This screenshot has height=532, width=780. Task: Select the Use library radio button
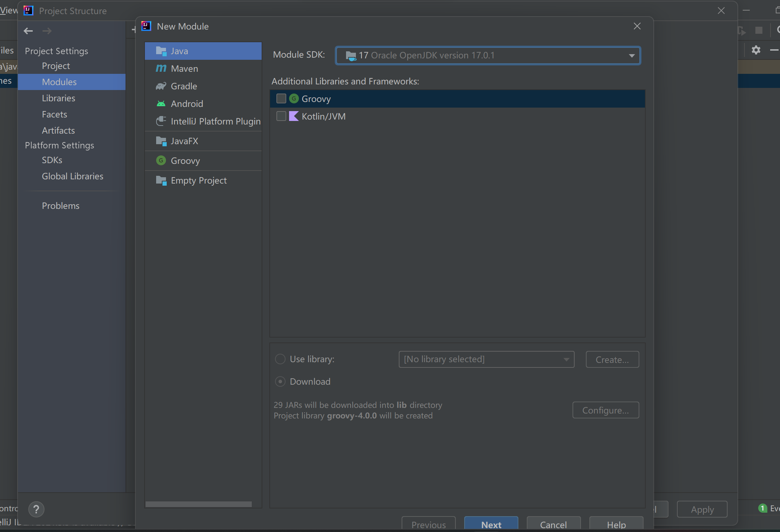(280, 359)
